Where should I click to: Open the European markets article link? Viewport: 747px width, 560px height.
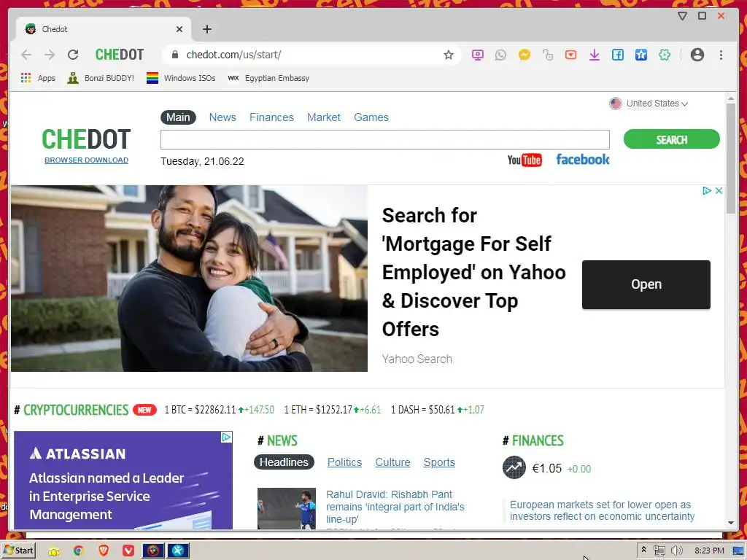602,510
